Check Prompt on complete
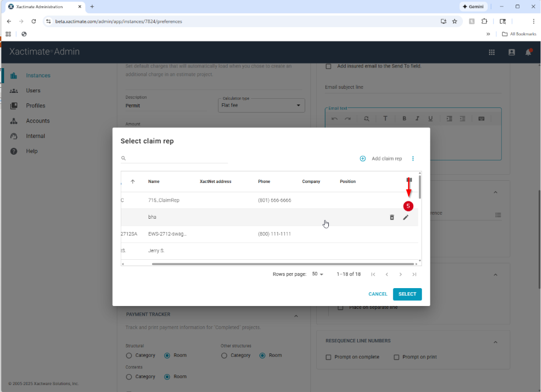 point(328,357)
